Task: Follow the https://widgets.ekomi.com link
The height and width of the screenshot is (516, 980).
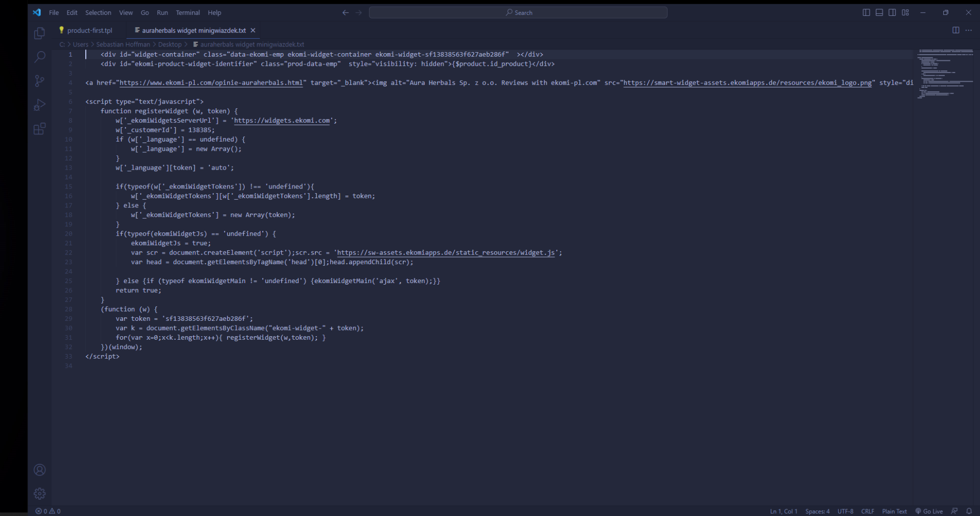Action: pyautogui.click(x=282, y=121)
